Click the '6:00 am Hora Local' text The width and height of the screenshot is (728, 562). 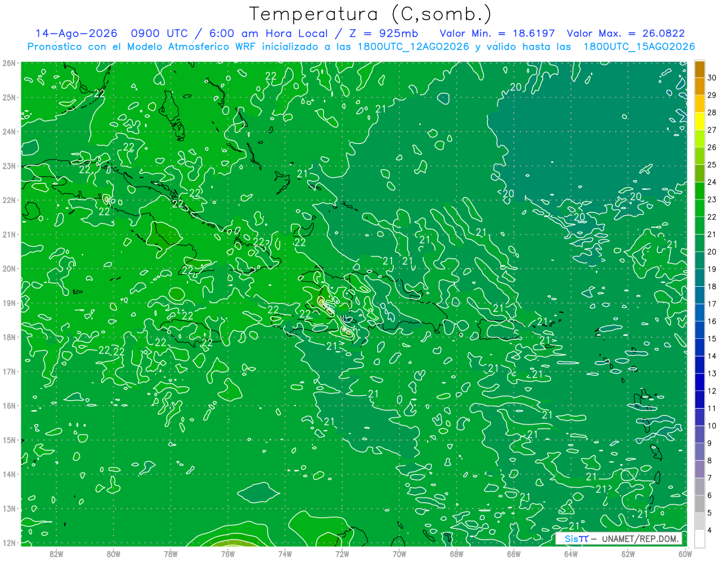pyautogui.click(x=268, y=34)
